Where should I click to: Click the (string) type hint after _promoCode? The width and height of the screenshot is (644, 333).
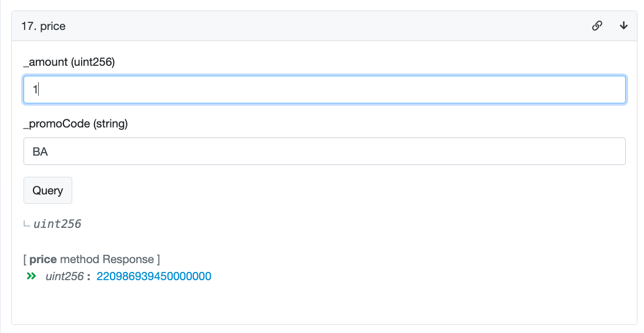tap(110, 124)
